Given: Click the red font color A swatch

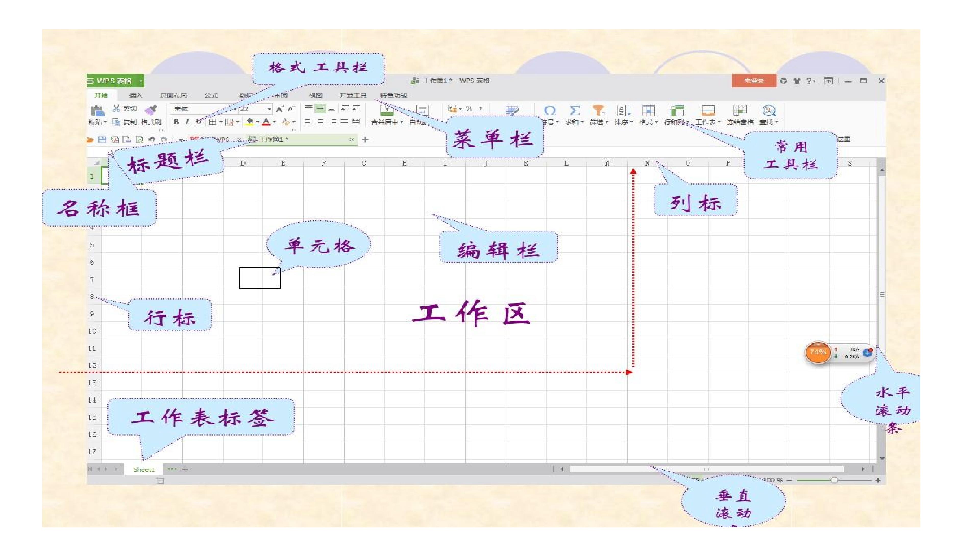Looking at the screenshot, I should click(x=266, y=122).
